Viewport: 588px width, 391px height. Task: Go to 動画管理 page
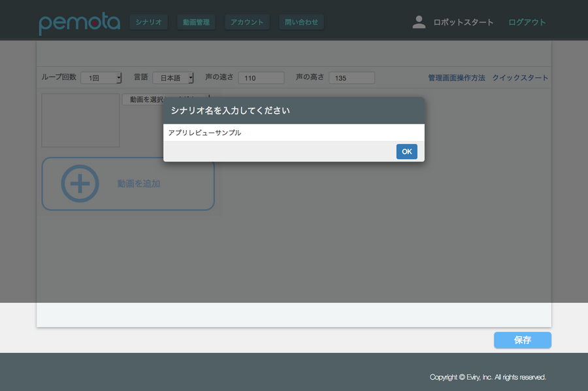pos(196,22)
